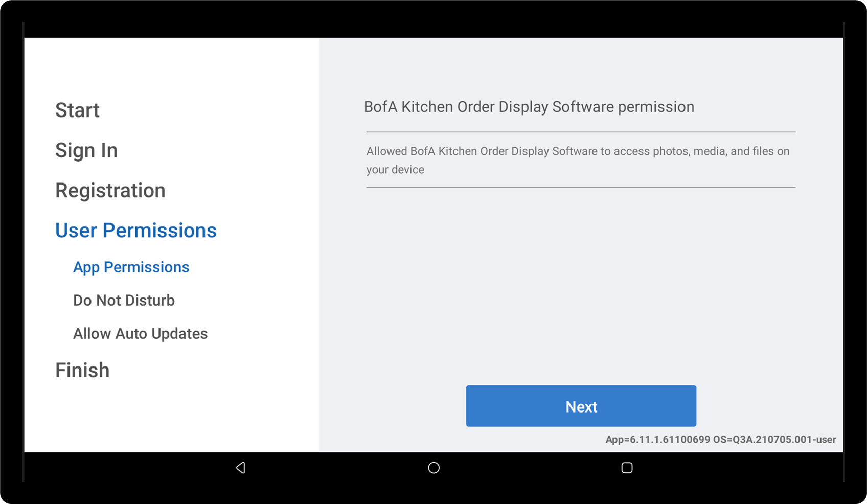The height and width of the screenshot is (504, 867).
Task: Open App Permissions sub-step
Action: click(x=131, y=267)
